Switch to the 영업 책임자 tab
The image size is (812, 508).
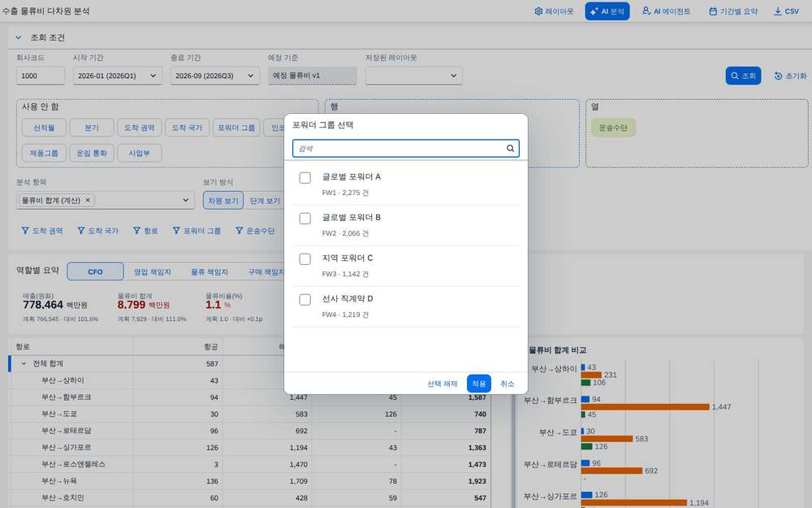click(x=153, y=271)
